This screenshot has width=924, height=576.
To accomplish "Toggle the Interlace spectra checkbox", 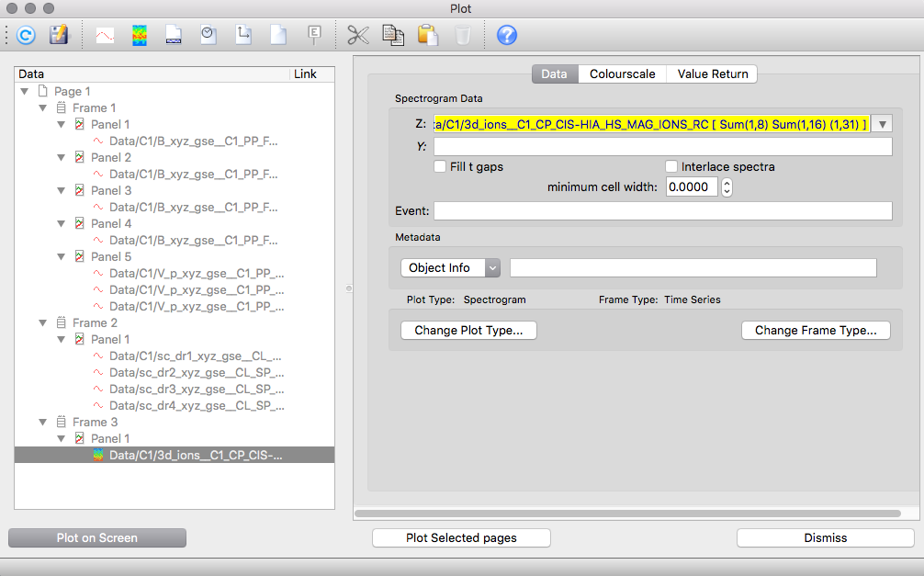I will 672,167.
